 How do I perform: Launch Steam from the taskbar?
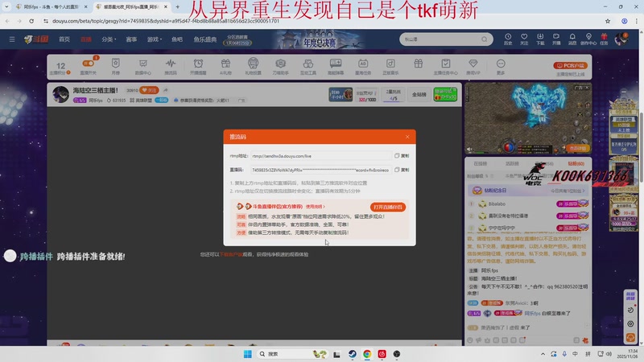click(353, 354)
